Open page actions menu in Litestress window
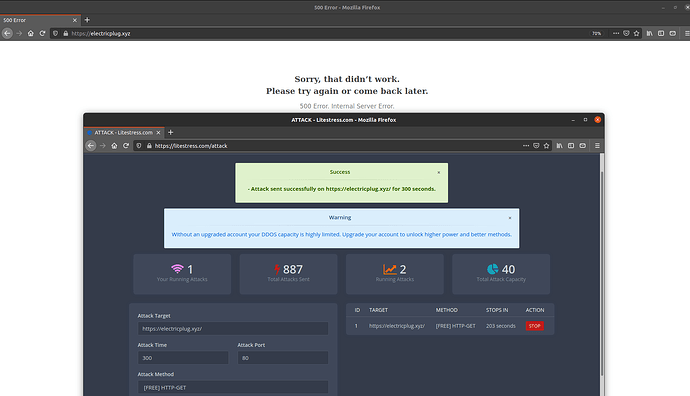The width and height of the screenshot is (690, 396). 526,146
